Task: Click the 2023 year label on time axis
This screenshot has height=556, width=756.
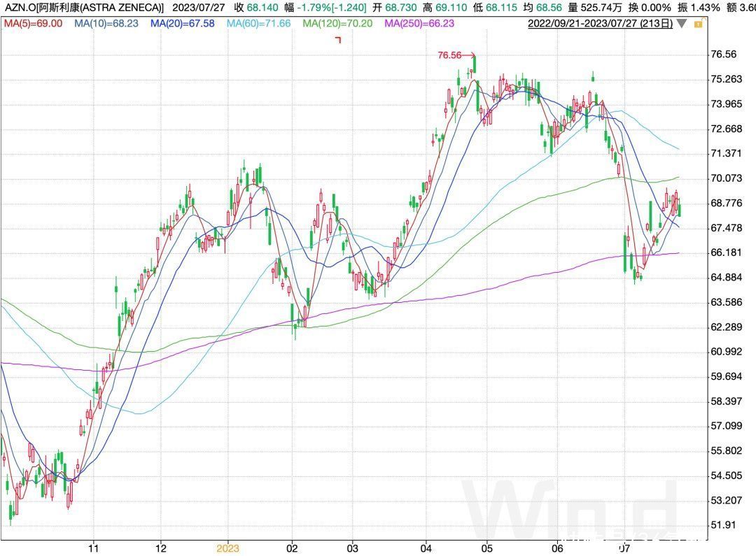Action: coord(227,548)
